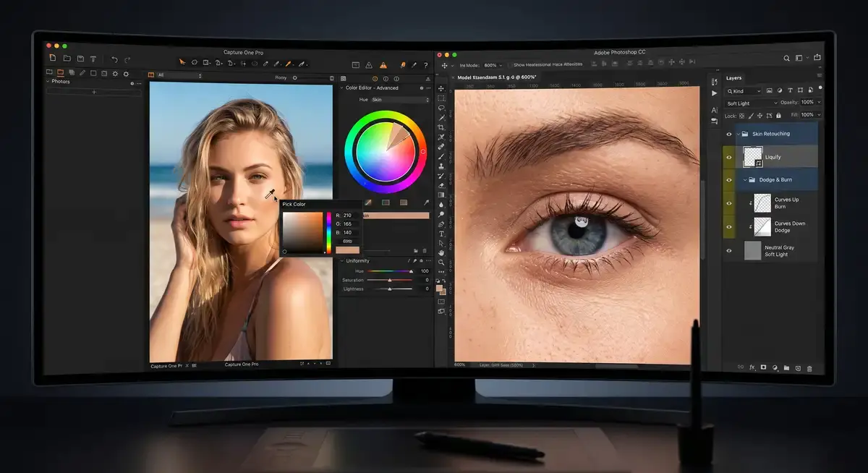This screenshot has width=868, height=473.
Task: Open the Opacity 100% dropdown
Action: click(x=811, y=103)
